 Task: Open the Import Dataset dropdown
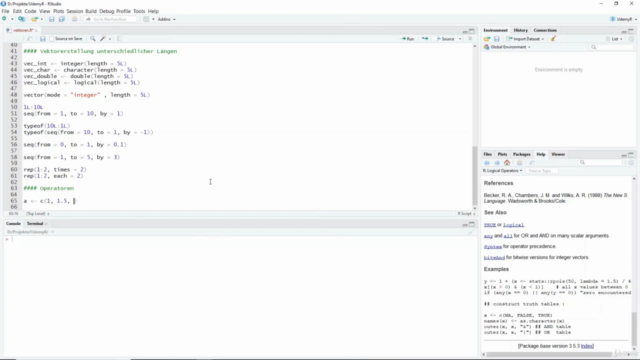click(525, 39)
